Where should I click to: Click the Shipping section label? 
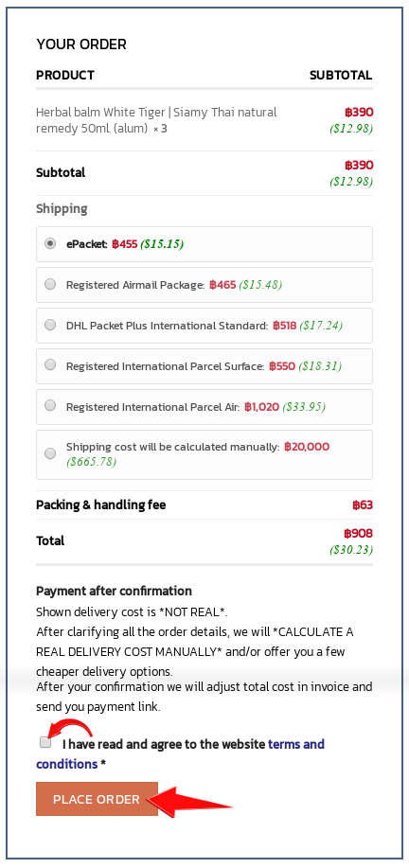coord(62,208)
